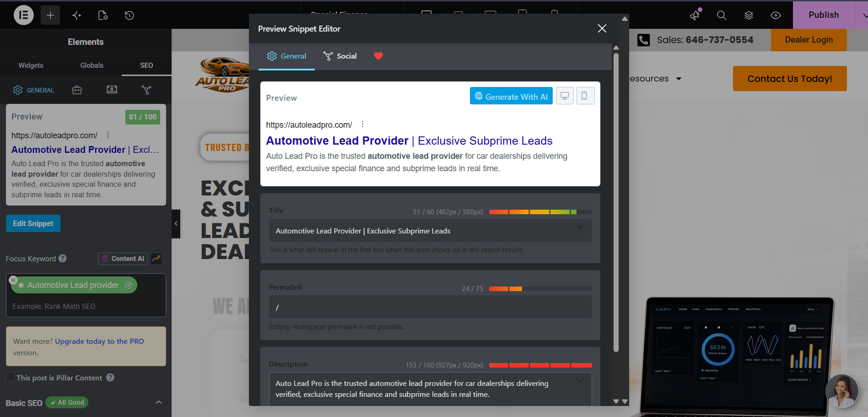Click the Content AI button

(x=123, y=259)
